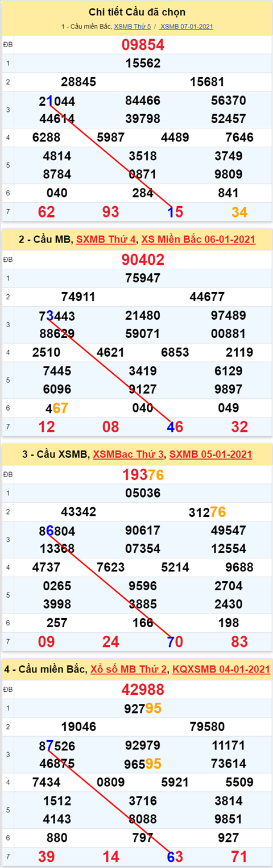Click the number 52457

(228, 118)
